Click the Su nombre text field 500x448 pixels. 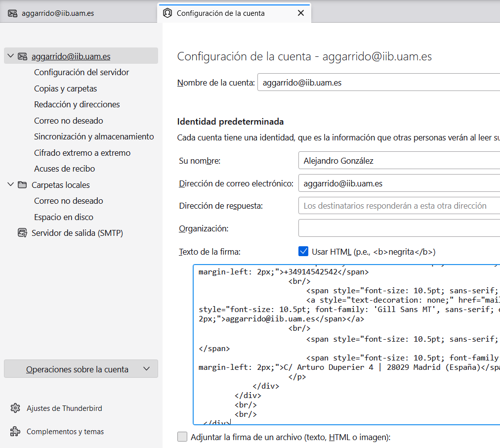click(399, 161)
